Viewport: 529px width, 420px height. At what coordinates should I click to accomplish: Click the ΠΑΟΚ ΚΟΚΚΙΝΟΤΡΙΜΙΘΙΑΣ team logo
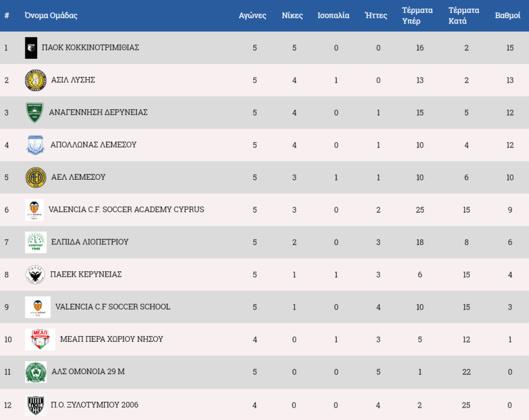click(x=31, y=48)
